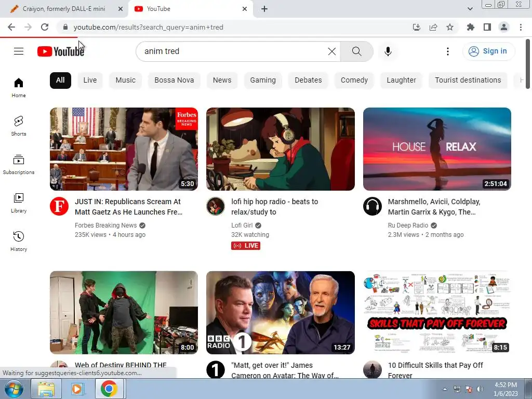Share this page from address bar
532x399 pixels.
click(433, 27)
